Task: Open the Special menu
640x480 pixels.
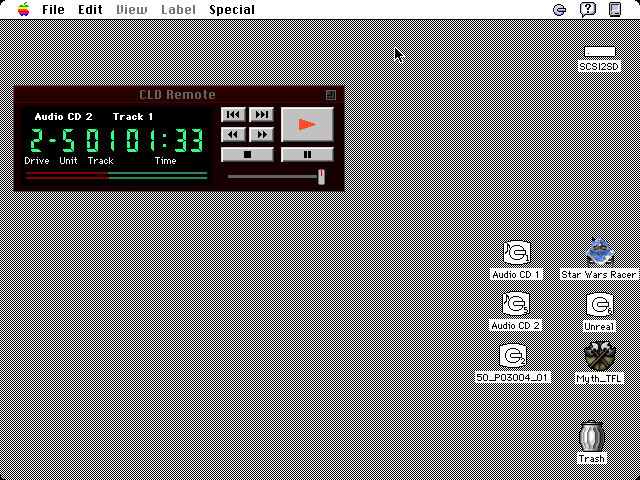Action: click(x=232, y=9)
